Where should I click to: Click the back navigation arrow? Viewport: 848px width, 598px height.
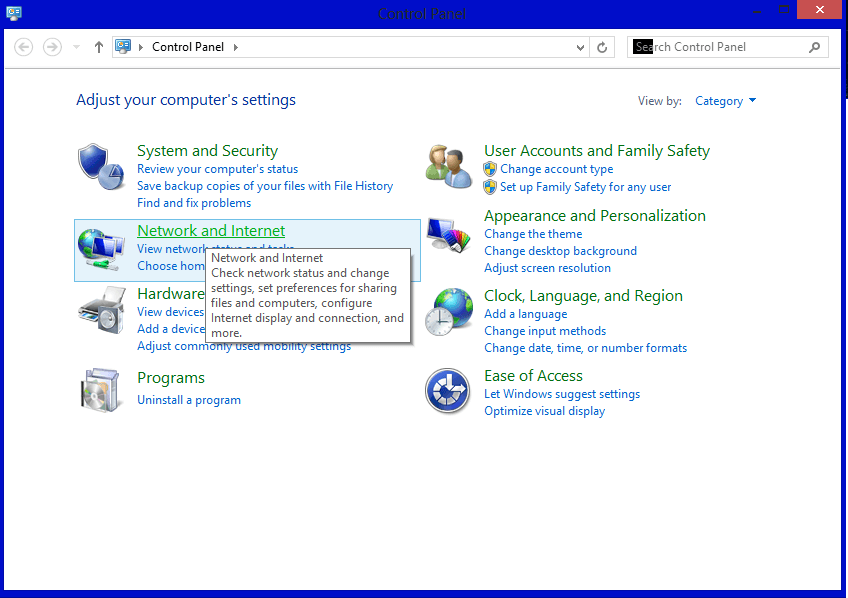click(23, 46)
